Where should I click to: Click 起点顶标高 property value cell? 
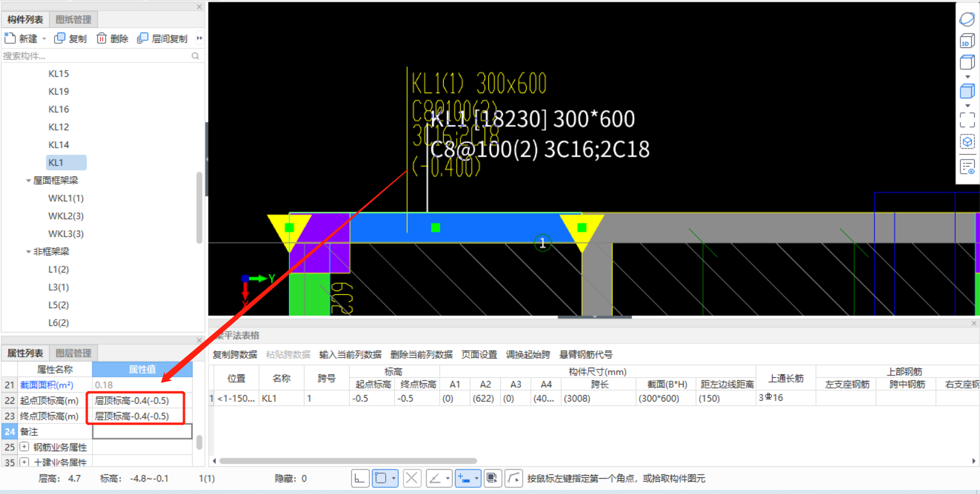click(142, 400)
